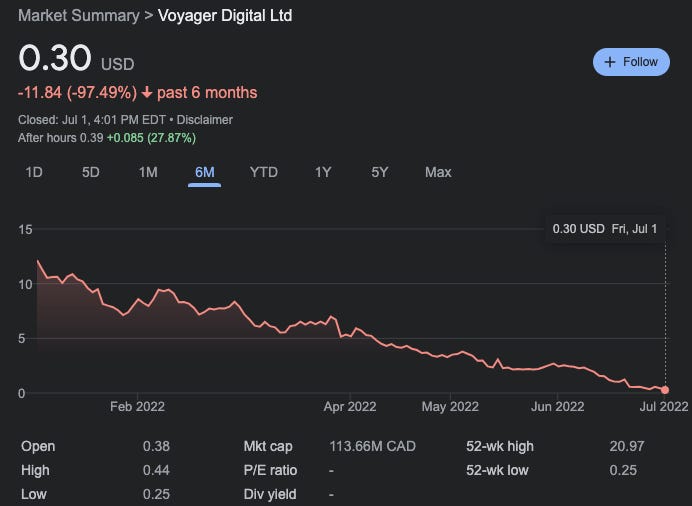
Task: Select the 6M time range tab
Action: pyautogui.click(x=205, y=172)
